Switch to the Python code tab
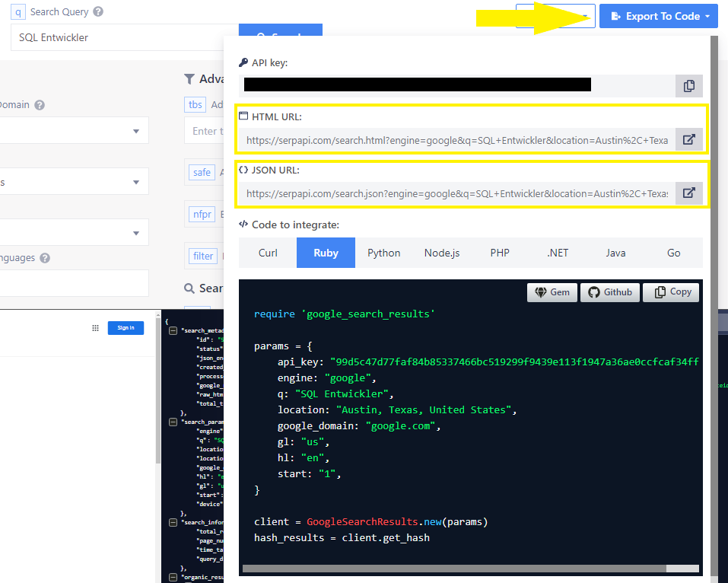This screenshot has height=583, width=728. pos(384,253)
